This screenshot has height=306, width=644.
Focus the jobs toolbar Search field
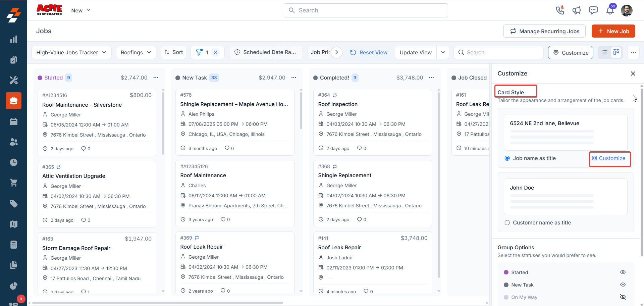click(498, 52)
